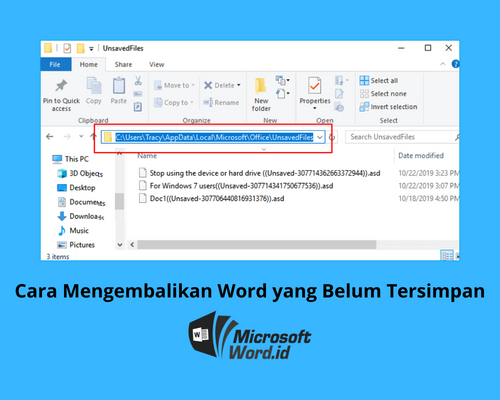Click the Edit ribbon icon
Image resolution: width=500 pixels, height=400 pixels.
coord(339,94)
